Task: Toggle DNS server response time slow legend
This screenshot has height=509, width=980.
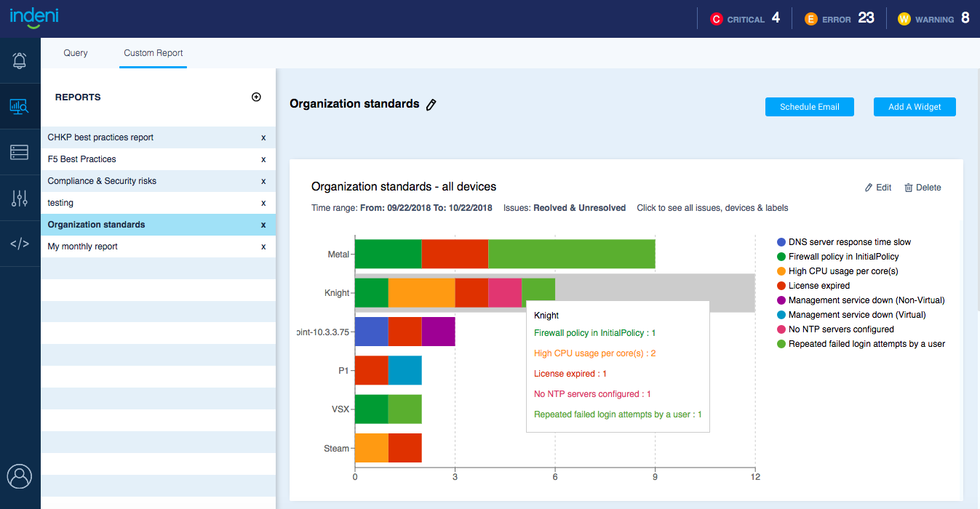Action: (849, 242)
